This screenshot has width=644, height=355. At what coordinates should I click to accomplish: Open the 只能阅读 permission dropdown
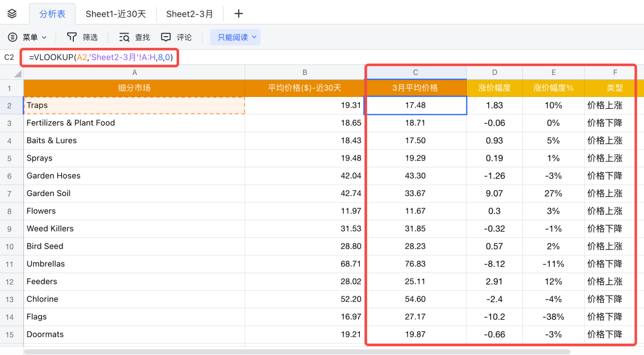[235, 37]
